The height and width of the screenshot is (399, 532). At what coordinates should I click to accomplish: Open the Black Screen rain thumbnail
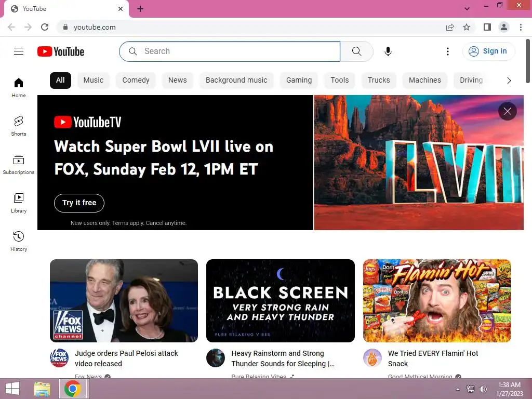280,301
